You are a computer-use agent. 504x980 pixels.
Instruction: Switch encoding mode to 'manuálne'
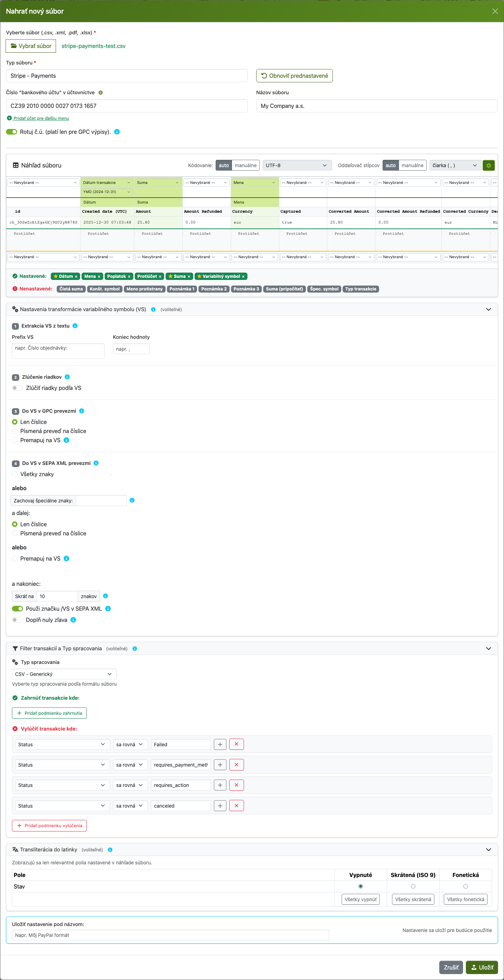point(246,165)
